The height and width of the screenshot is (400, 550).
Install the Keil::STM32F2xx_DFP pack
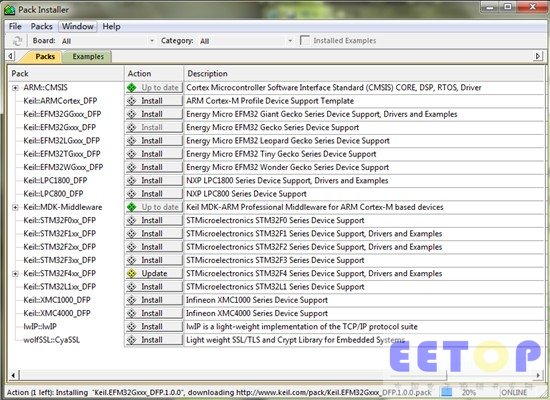pyautogui.click(x=154, y=247)
